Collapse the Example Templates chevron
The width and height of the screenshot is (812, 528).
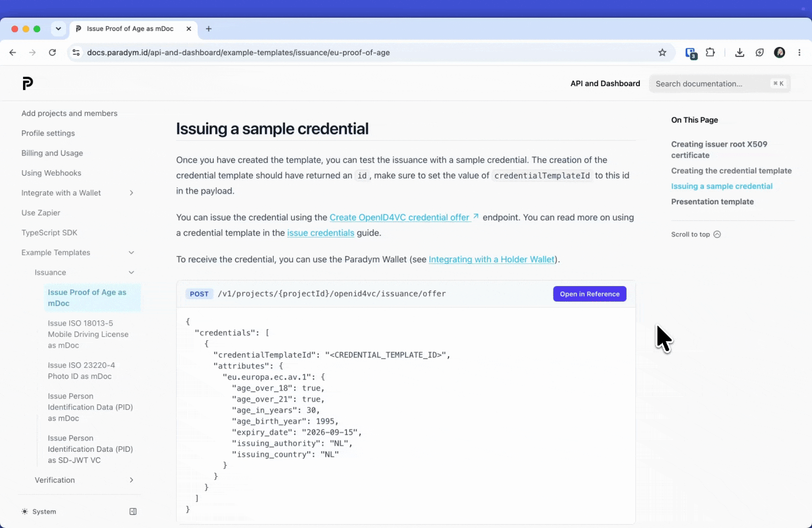(131, 252)
